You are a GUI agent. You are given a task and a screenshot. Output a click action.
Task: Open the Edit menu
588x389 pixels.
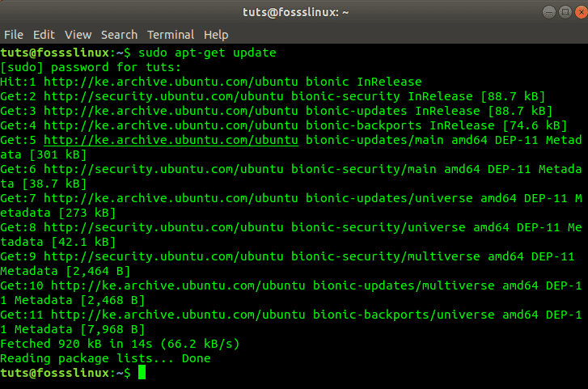(x=44, y=35)
